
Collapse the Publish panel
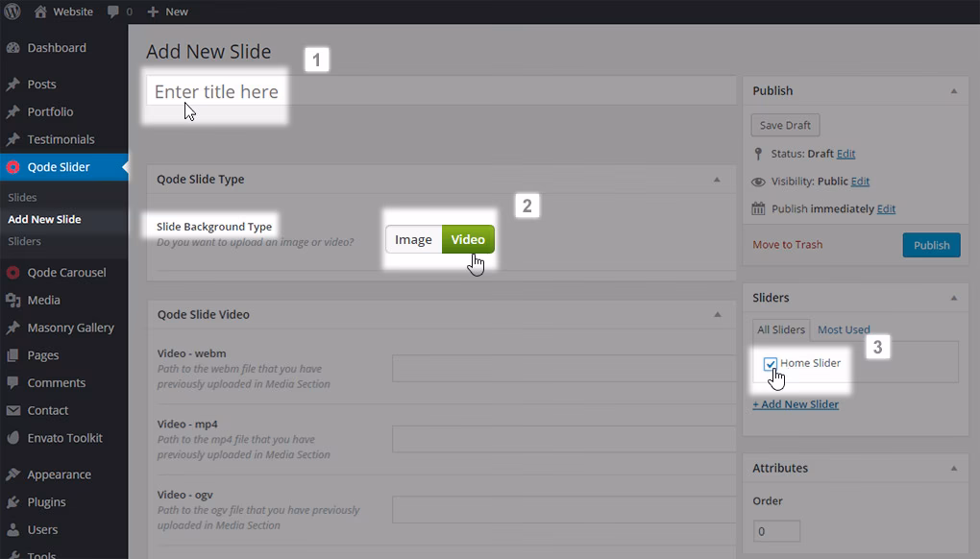click(x=955, y=90)
